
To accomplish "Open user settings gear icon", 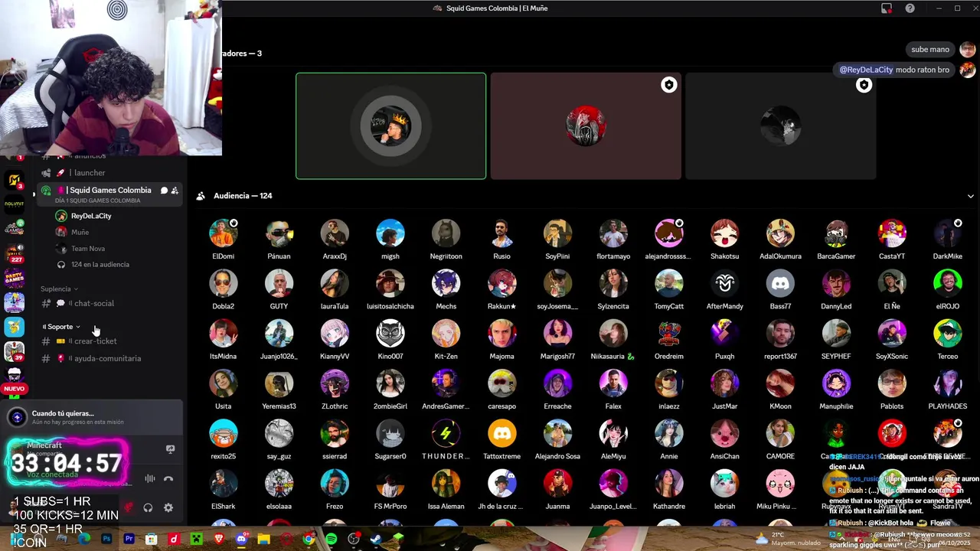I will pos(168,507).
